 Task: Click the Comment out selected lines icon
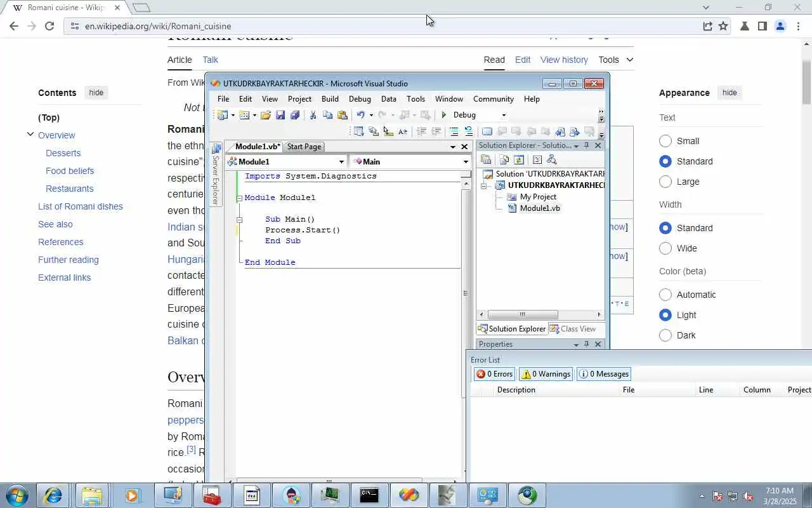click(x=454, y=131)
